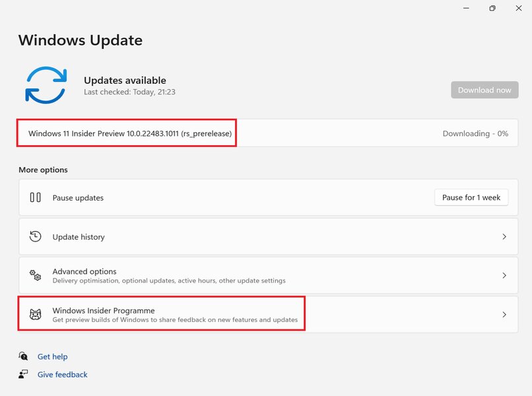This screenshot has width=532, height=396.
Task: Click the Pause updates icon
Action: (x=34, y=197)
